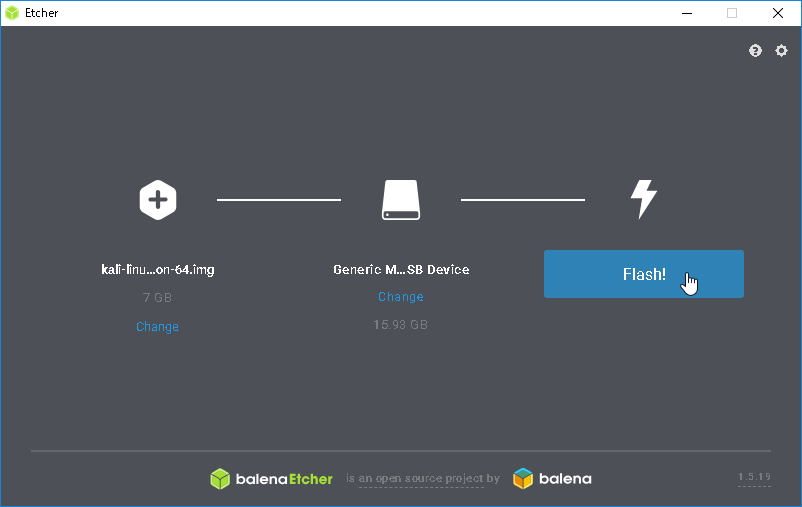The image size is (802, 507).
Task: Start flashing with the Flash! button
Action: [x=643, y=274]
